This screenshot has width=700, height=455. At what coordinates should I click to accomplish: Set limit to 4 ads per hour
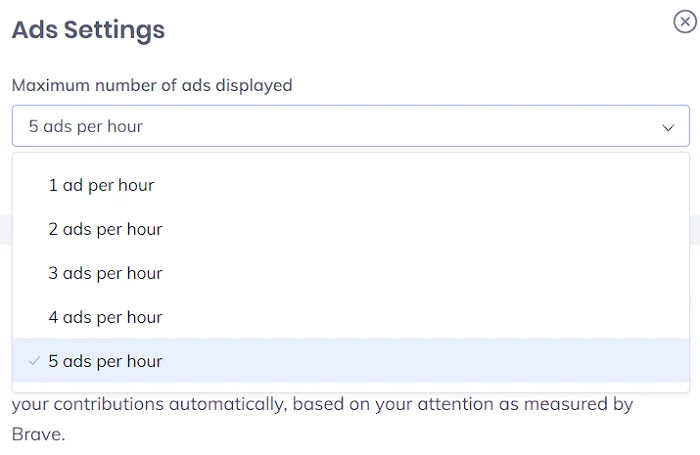coord(105,317)
